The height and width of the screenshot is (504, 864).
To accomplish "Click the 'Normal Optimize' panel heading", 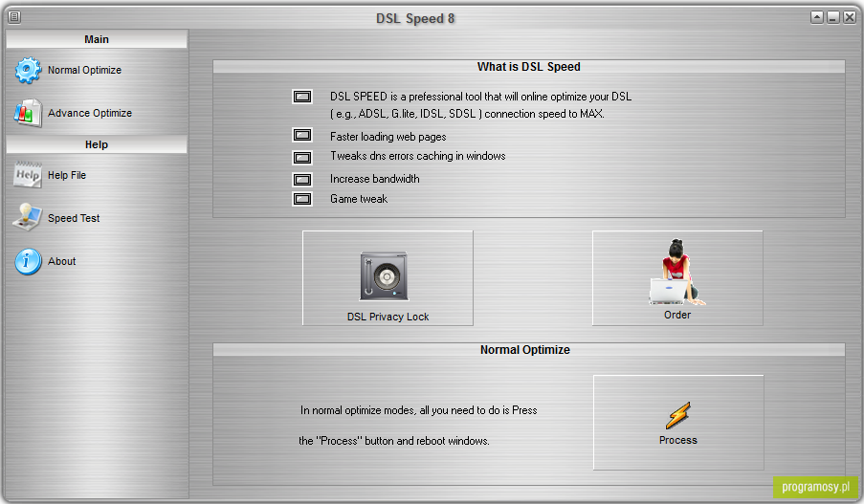I will pyautogui.click(x=525, y=350).
